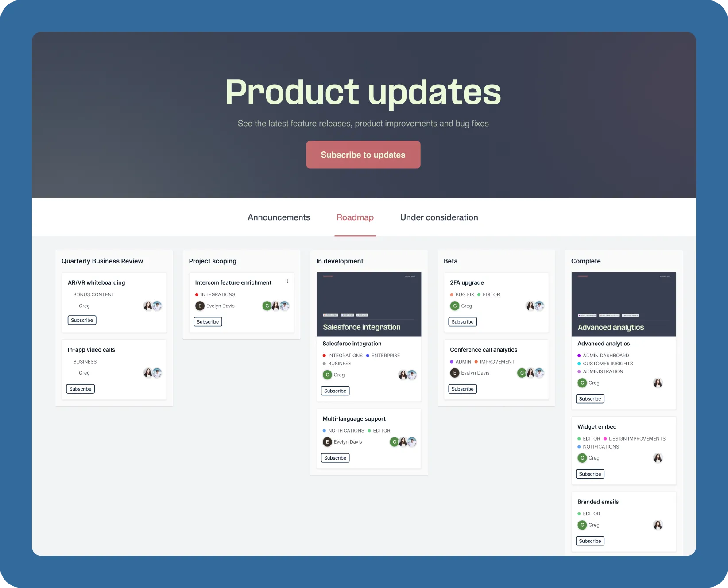
Task: Click the subscriber photo avatar on Advanced analytics
Action: tap(658, 383)
